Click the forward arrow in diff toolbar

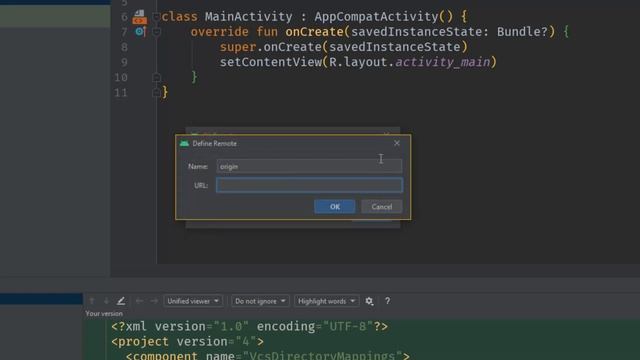(154, 301)
